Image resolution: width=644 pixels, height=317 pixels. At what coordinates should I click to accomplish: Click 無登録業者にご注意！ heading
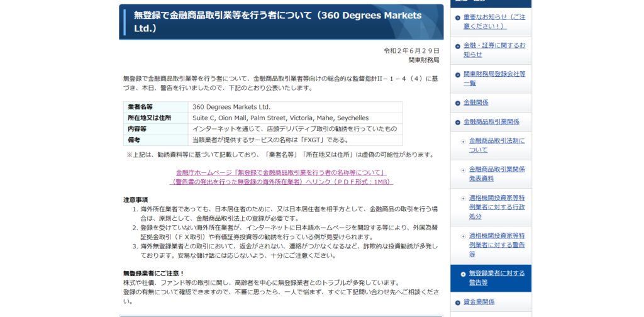[154, 273]
